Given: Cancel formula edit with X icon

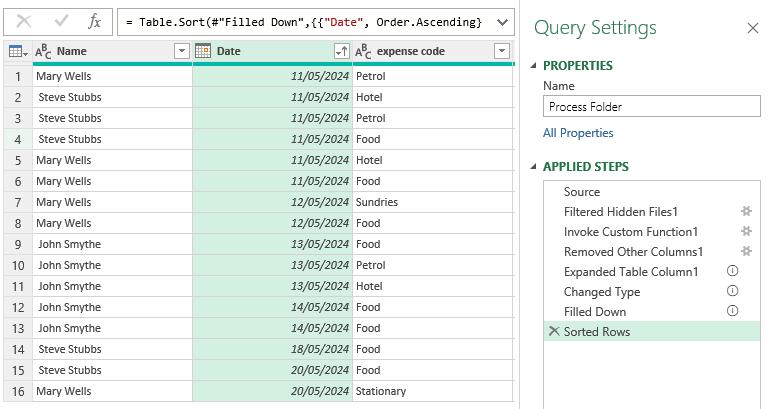Looking at the screenshot, I should tap(23, 22).
